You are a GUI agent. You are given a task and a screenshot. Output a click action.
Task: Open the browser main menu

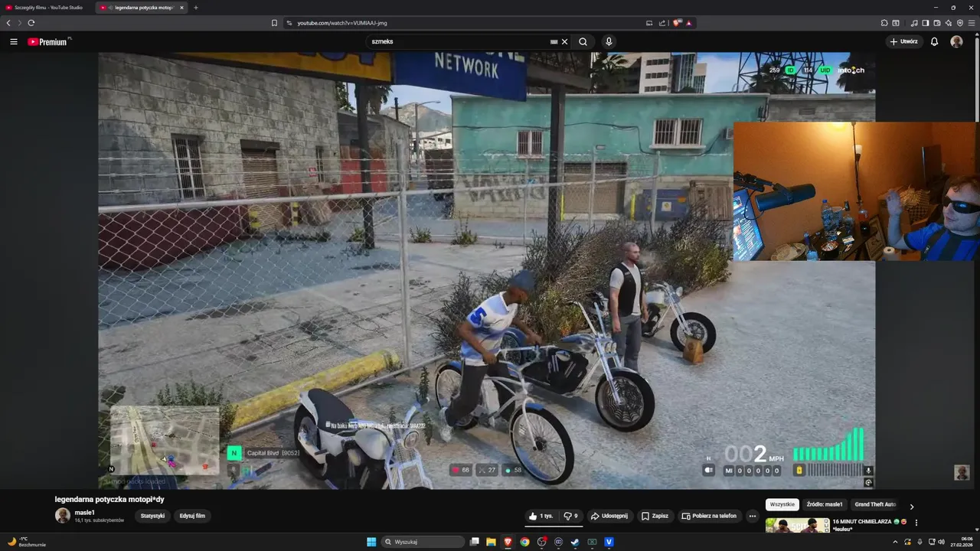[972, 23]
